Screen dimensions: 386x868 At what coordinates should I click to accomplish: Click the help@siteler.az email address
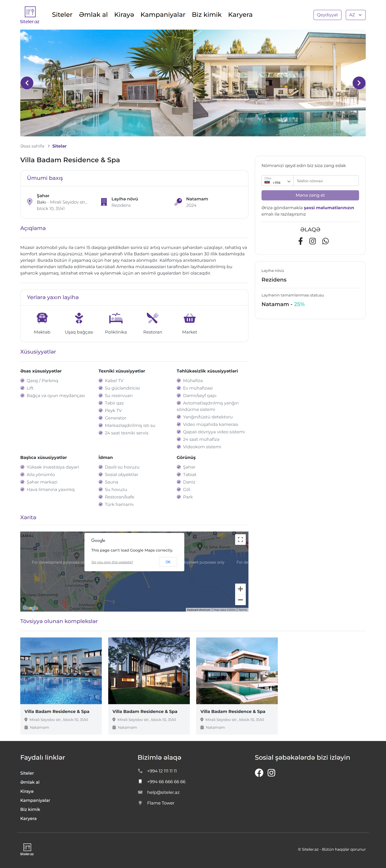(163, 792)
